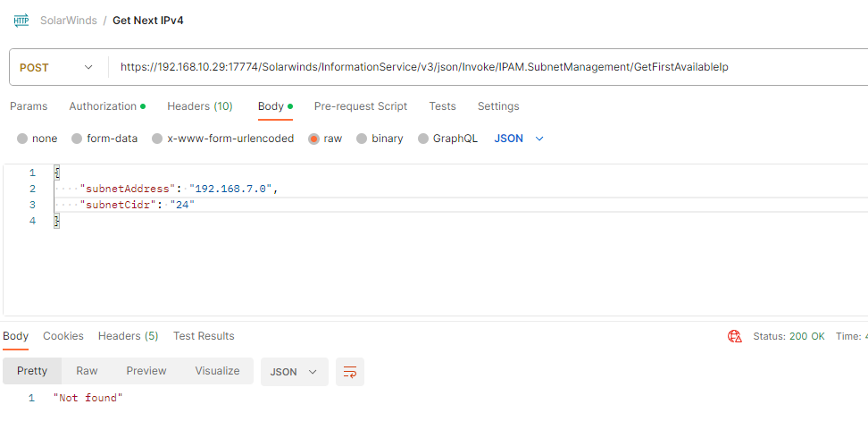
Task: Select the Preview response view
Action: pyautogui.click(x=146, y=371)
